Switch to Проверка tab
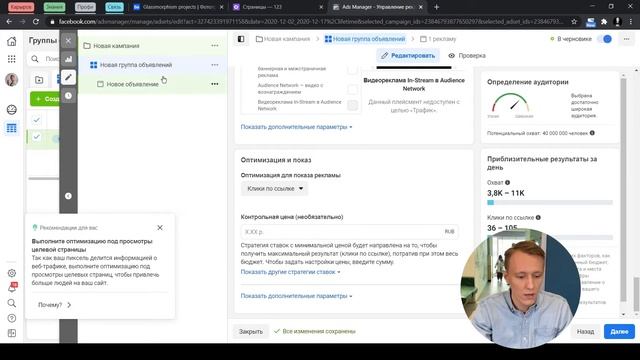The image size is (640, 360). click(467, 56)
